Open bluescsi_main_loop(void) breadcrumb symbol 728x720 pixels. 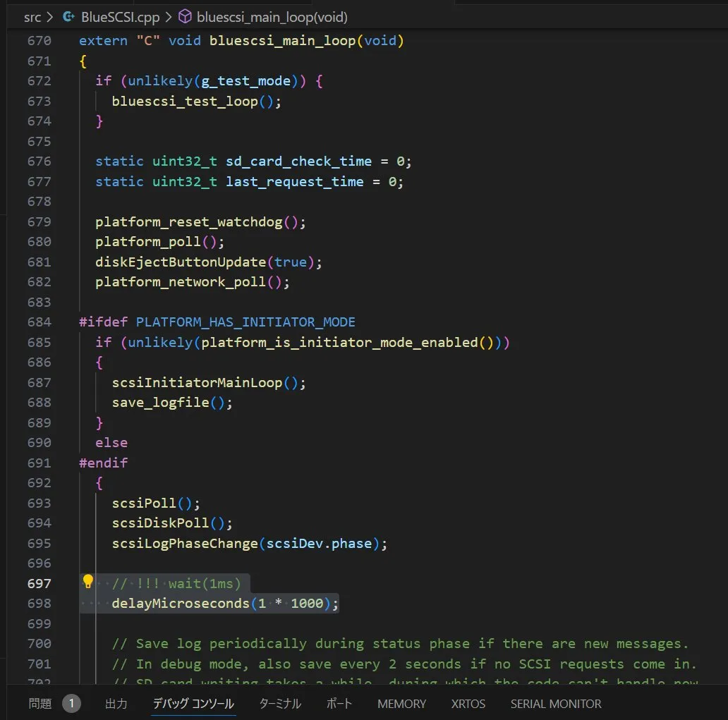tap(272, 17)
